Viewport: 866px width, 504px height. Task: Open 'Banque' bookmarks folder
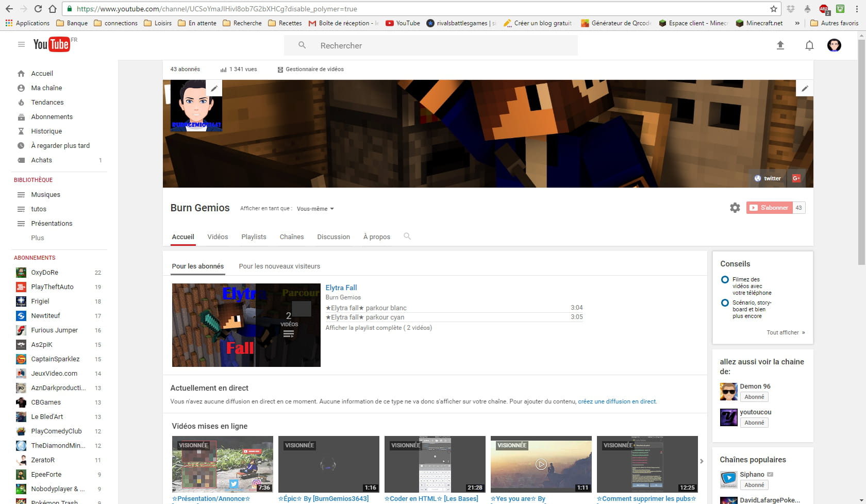coord(72,23)
